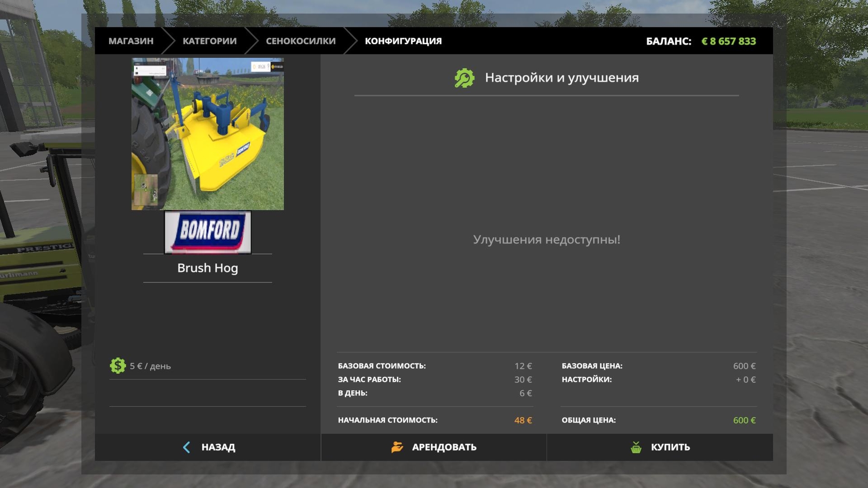868x488 pixels.
Task: Open the Магазин breadcrumb tab
Action: (x=131, y=41)
